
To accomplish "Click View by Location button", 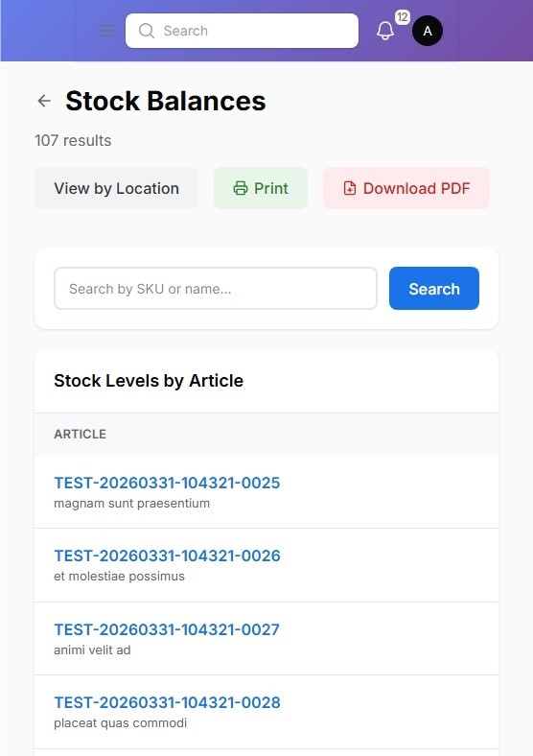I will [116, 188].
